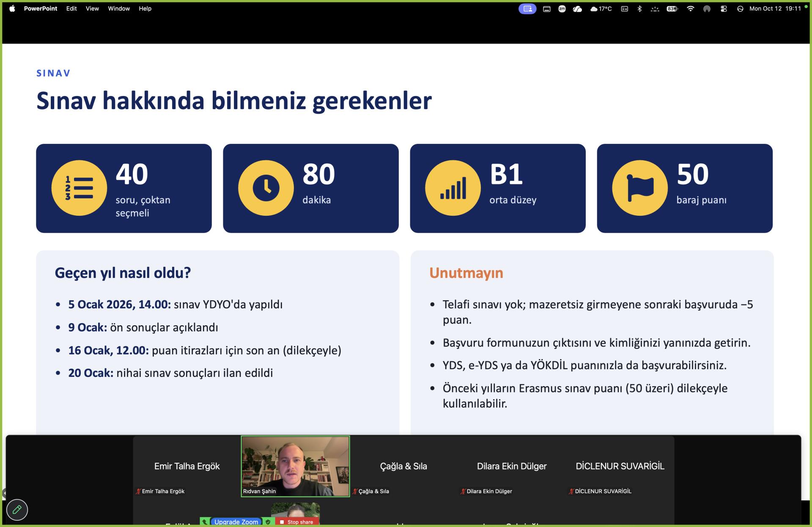Open the Bluetooth menu bar icon
Viewport: 812px width, 527px height.
[x=639, y=8]
